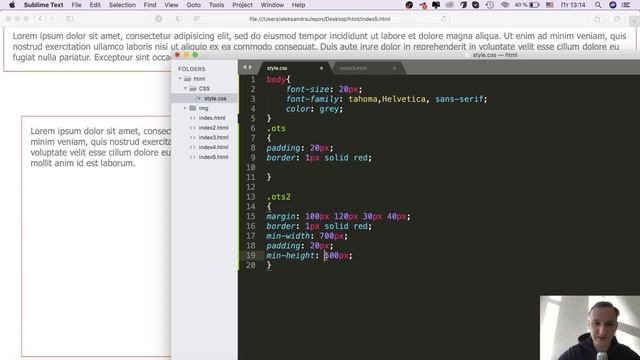
Task: Click the Safari page reload icon
Action: click(444, 19)
